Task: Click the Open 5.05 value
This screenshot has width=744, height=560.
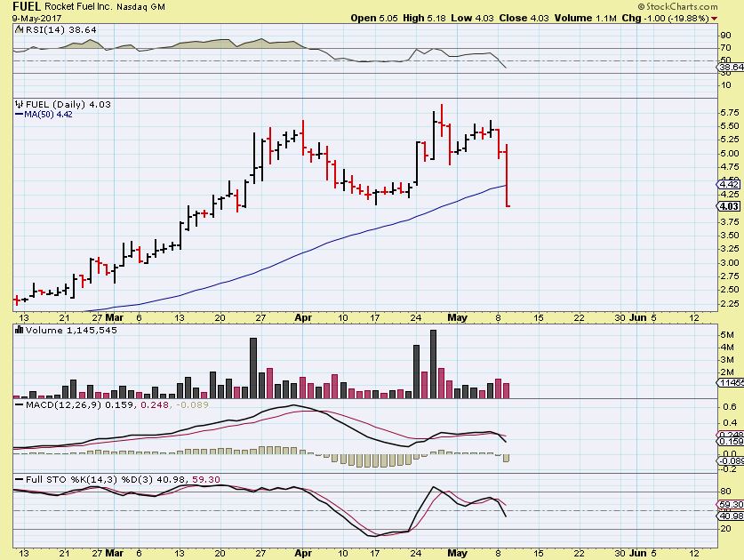Action: [374, 18]
